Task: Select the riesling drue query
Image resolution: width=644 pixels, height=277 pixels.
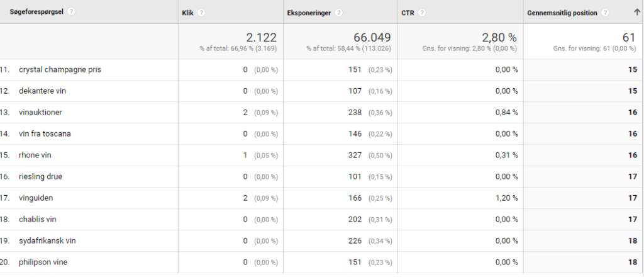Action: point(41,177)
